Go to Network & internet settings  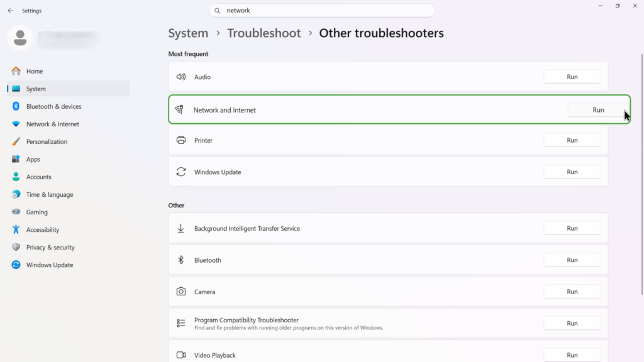pos(68,124)
